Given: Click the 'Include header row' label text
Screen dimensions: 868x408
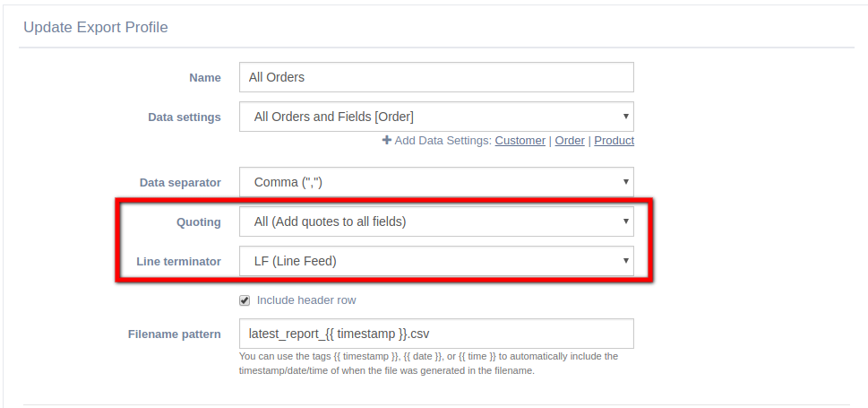Looking at the screenshot, I should (306, 300).
